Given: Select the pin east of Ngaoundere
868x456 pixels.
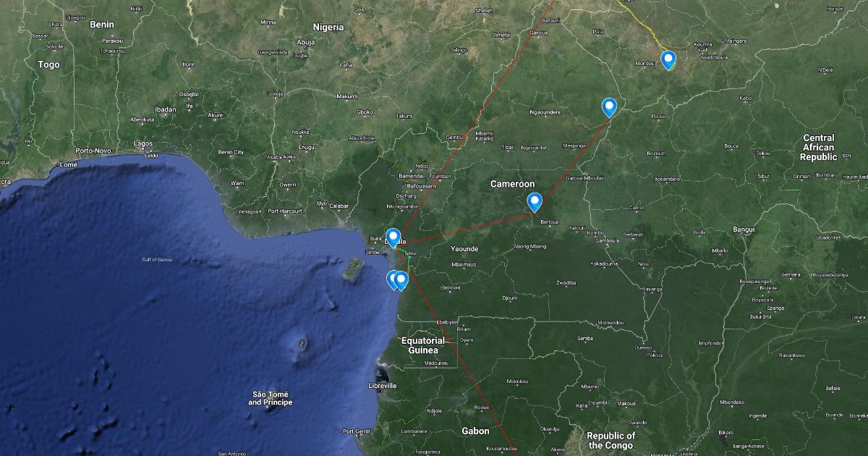Looking at the screenshot, I should (610, 107).
